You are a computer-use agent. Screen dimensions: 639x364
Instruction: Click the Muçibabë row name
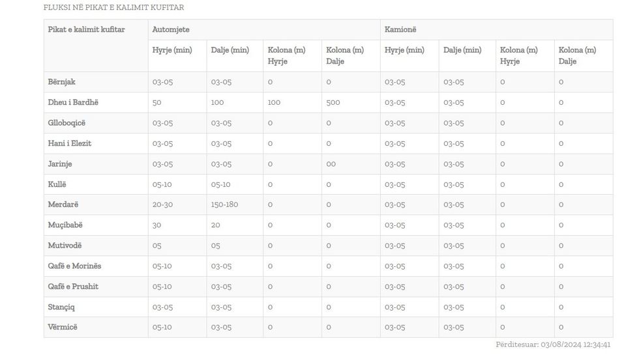65,225
